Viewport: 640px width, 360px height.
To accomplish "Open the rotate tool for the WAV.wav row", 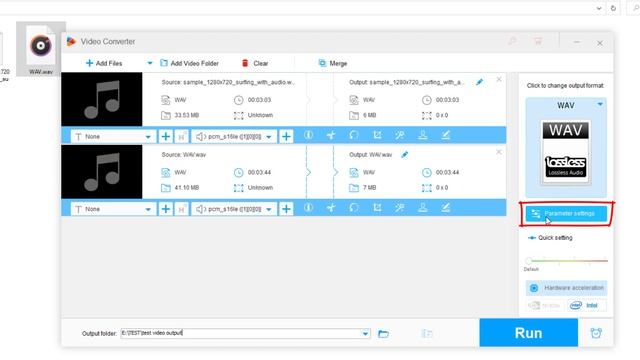I will [x=354, y=208].
